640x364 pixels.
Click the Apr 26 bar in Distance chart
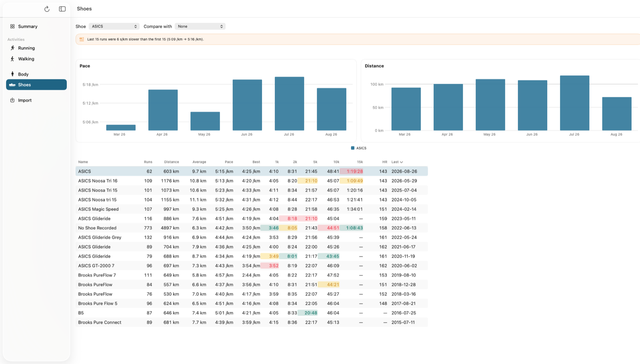tap(448, 107)
